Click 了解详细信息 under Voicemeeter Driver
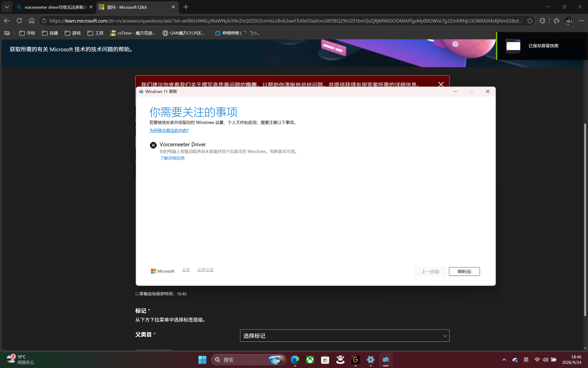The height and width of the screenshot is (368, 588). 172,158
